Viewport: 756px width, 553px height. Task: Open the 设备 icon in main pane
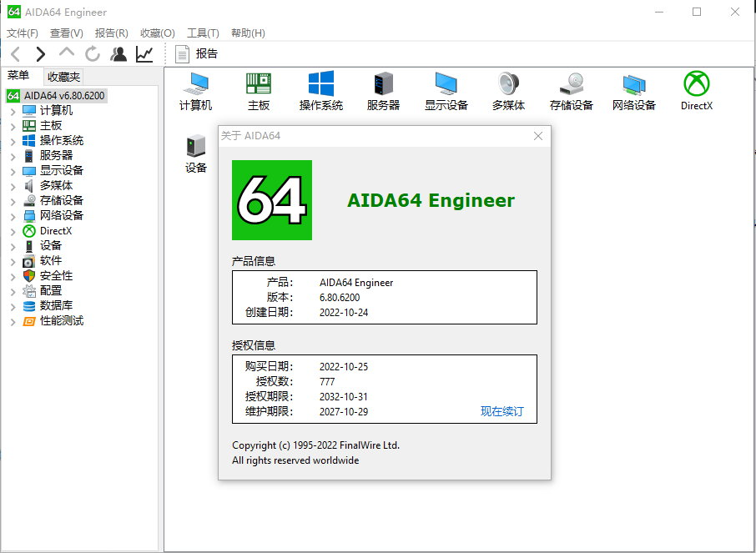point(196,153)
